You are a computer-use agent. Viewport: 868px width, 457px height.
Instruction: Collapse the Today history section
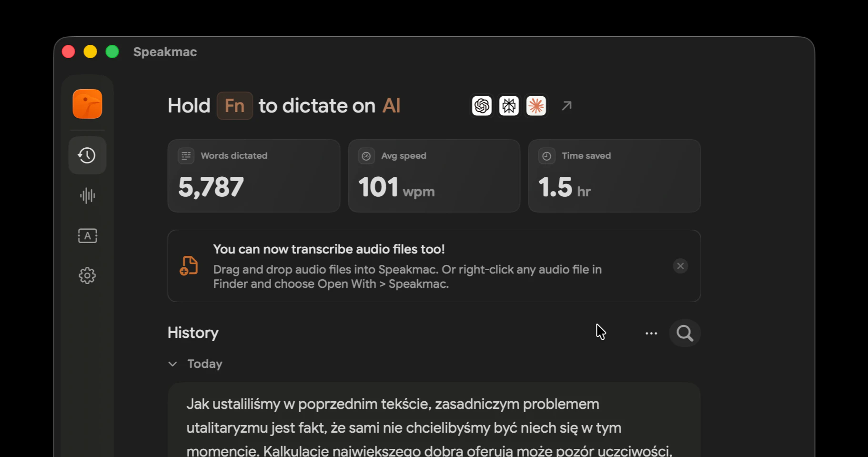pyautogui.click(x=172, y=364)
